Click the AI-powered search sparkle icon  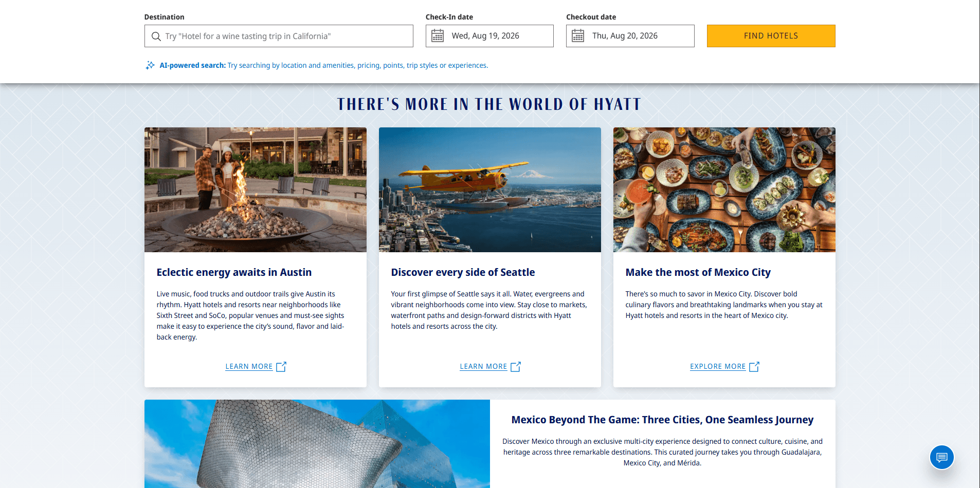pos(150,65)
